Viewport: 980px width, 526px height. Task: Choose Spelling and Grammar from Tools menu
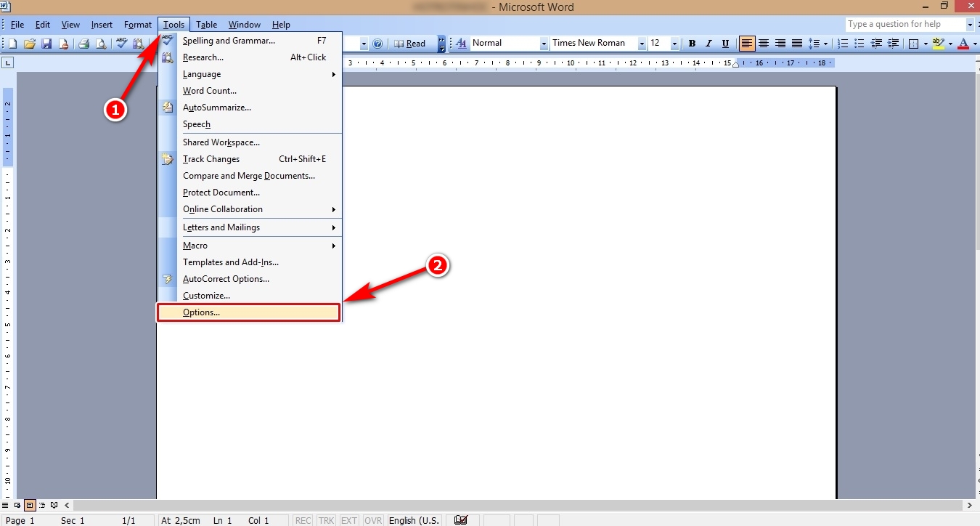pyautogui.click(x=250, y=41)
